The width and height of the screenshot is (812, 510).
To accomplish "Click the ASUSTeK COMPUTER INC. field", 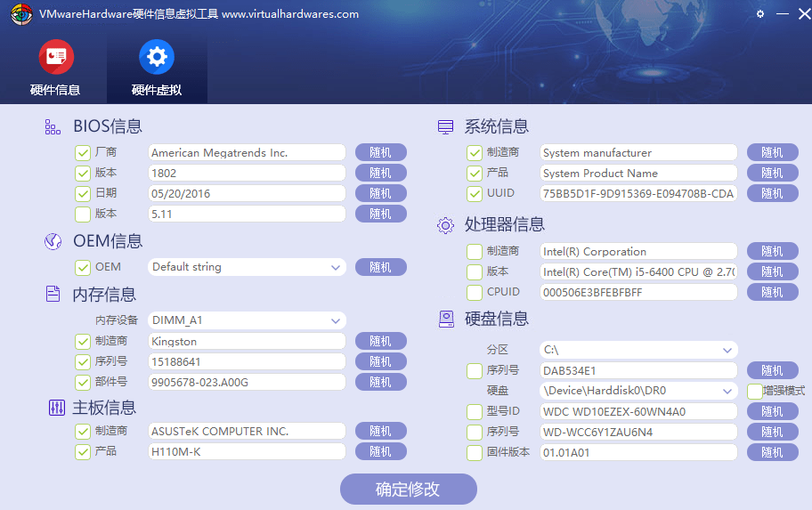I will [247, 431].
